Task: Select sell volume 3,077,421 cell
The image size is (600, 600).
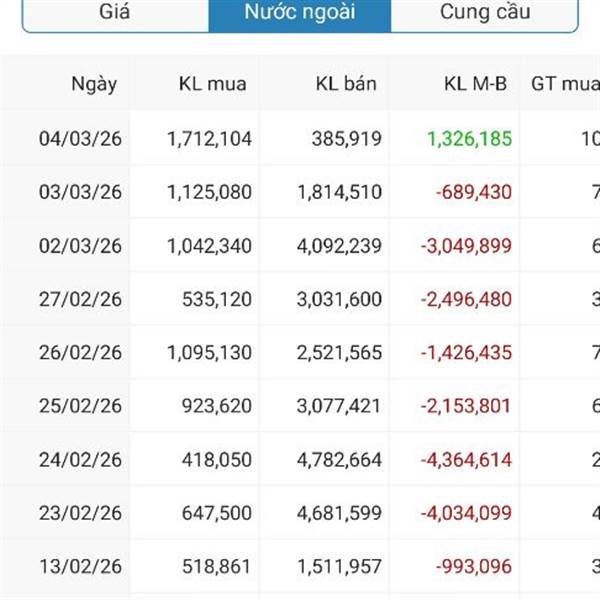Action: pos(339,407)
